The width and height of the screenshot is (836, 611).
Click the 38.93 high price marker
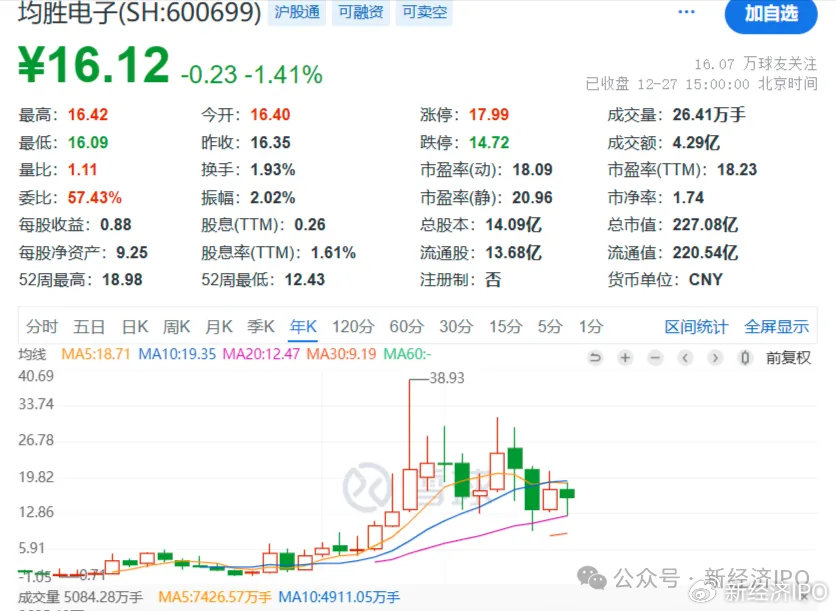coord(447,378)
